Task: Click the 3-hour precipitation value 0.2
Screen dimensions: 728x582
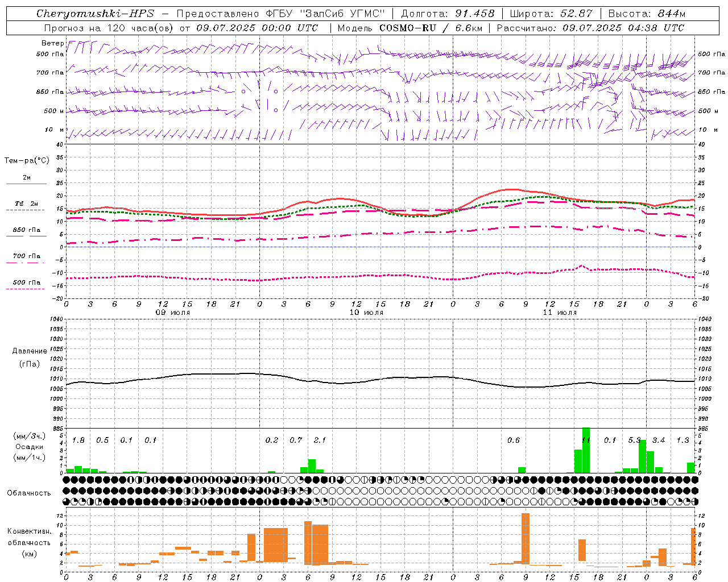Action: (x=272, y=440)
